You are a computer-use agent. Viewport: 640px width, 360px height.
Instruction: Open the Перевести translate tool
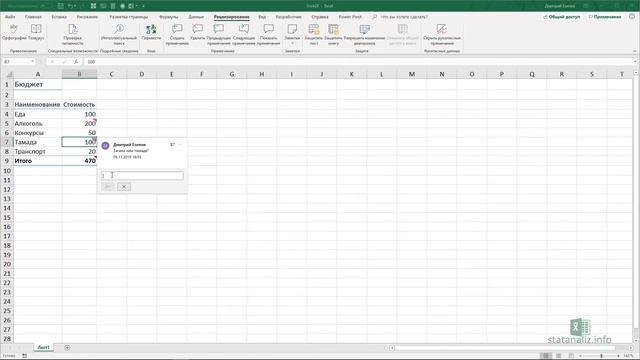[x=151, y=32]
